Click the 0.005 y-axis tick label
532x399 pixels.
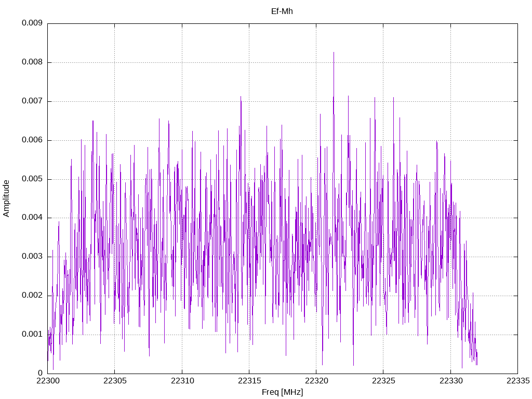point(32,179)
